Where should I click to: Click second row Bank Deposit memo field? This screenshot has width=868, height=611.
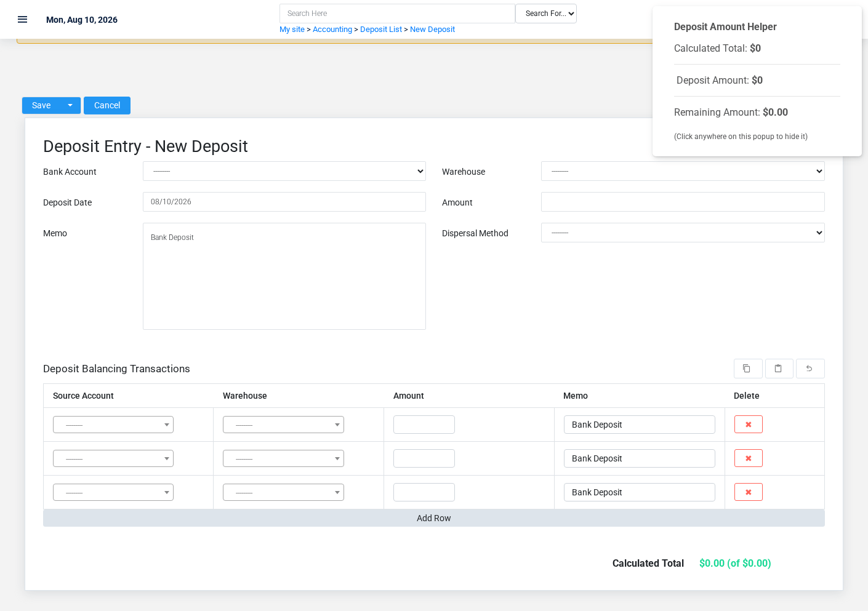640,458
